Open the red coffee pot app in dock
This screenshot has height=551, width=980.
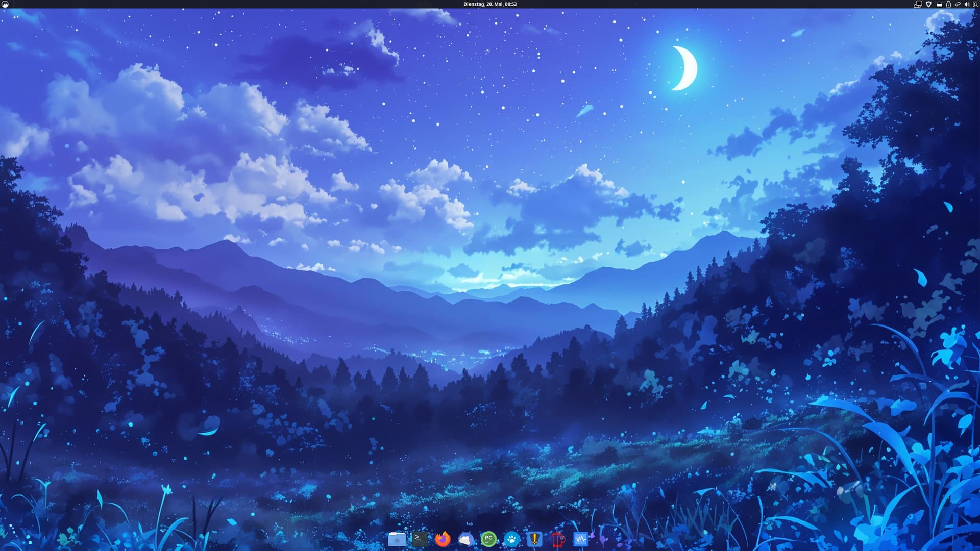pos(558,539)
